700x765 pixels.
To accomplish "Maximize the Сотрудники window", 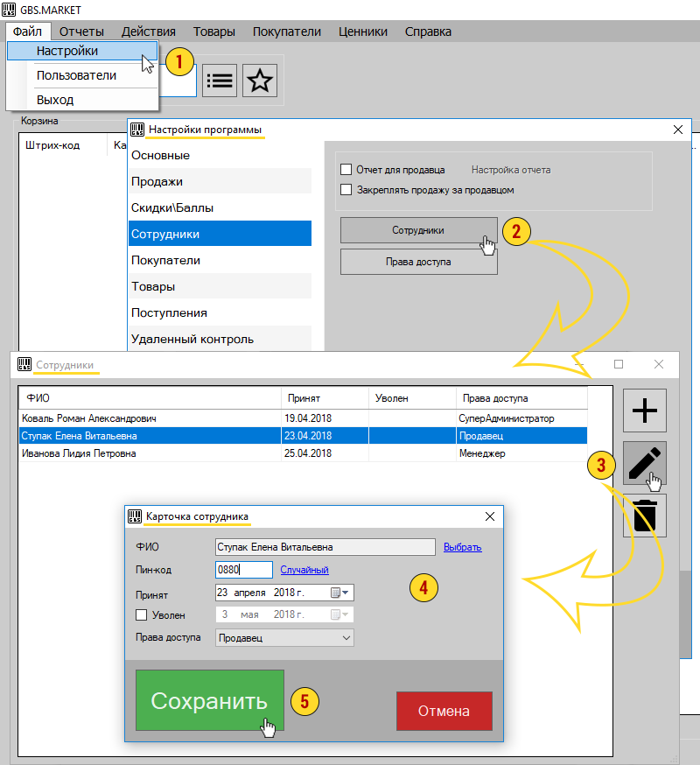I will pyautogui.click(x=619, y=364).
